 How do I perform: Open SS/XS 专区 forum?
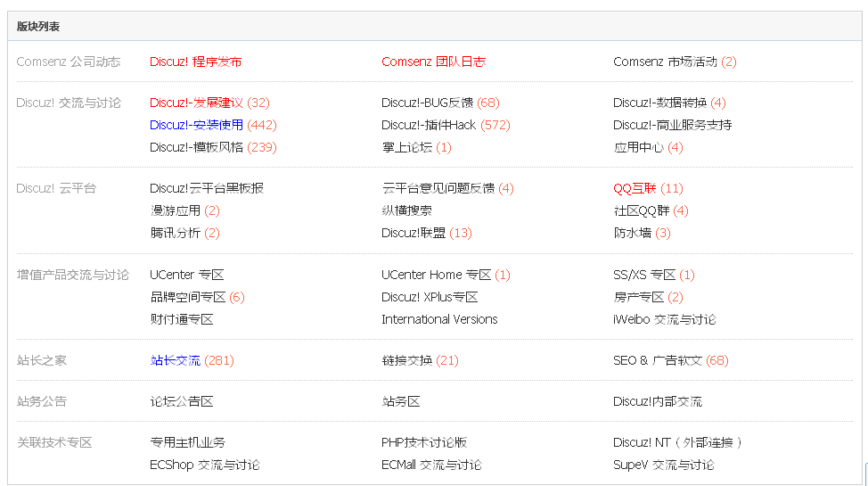644,275
